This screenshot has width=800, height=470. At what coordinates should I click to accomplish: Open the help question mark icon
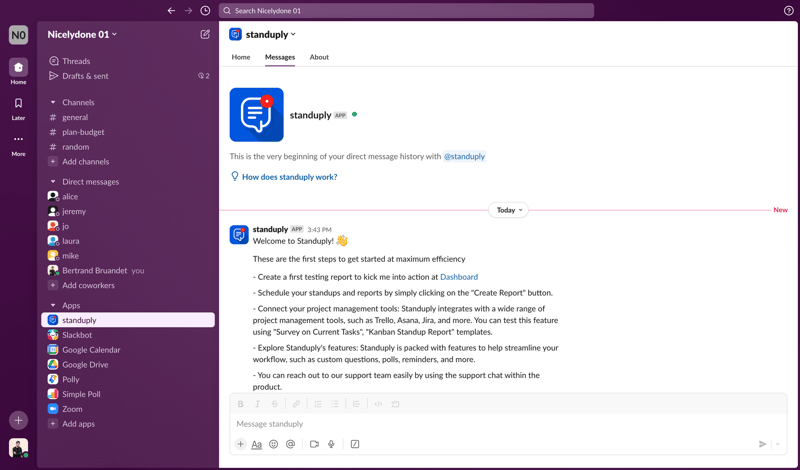tap(788, 11)
